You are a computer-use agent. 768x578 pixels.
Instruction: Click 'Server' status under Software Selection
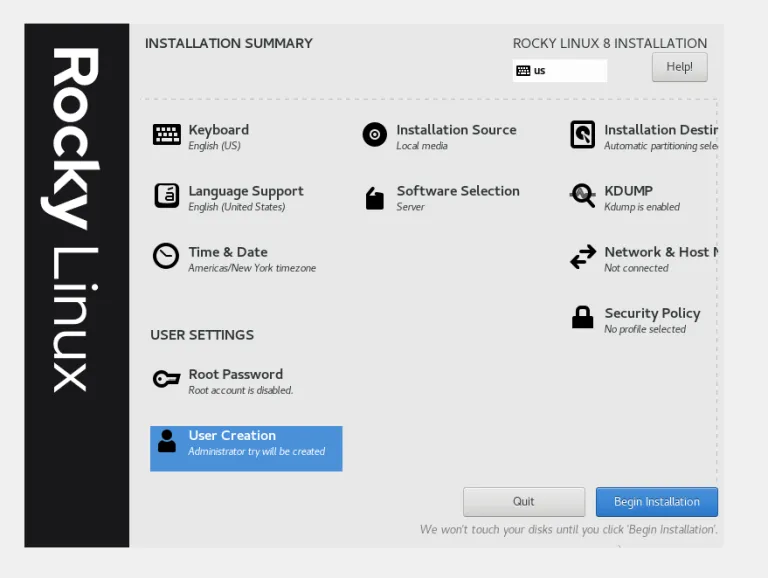coord(410,207)
